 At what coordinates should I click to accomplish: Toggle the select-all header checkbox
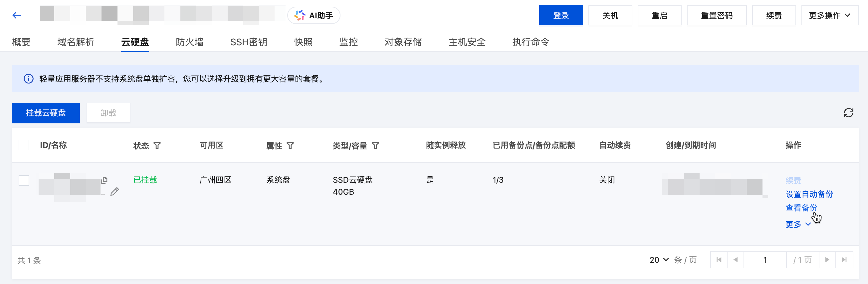pos(24,145)
